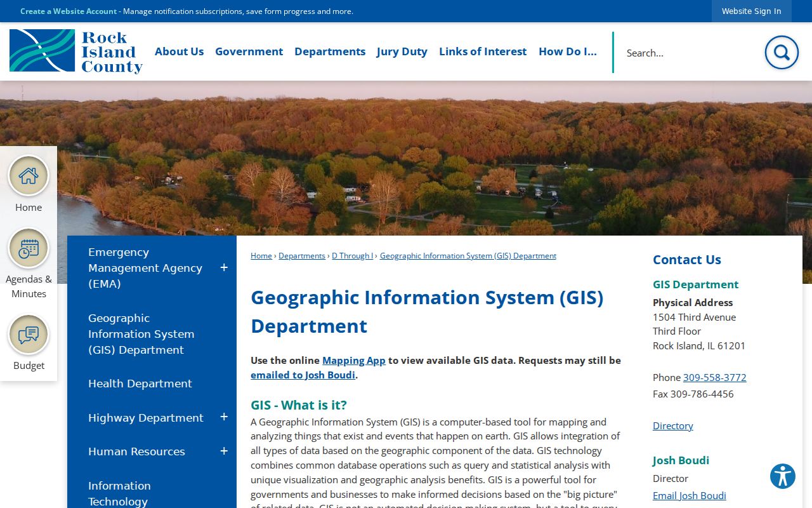This screenshot has width=812, height=508.
Task: Open the Home quick link icon
Action: (29, 176)
